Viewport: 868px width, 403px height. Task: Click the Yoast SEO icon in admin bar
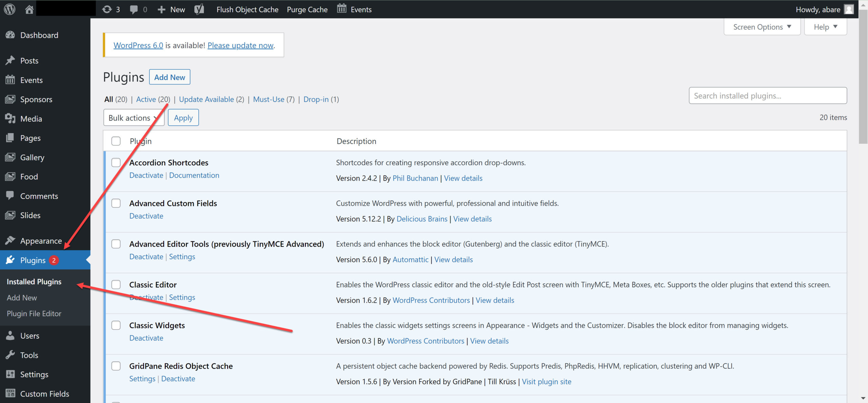click(x=199, y=9)
